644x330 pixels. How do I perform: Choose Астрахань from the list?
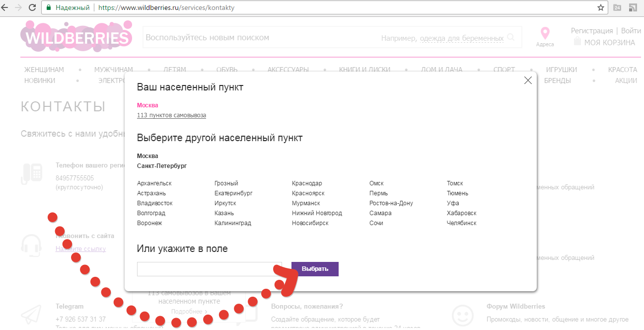(x=151, y=193)
